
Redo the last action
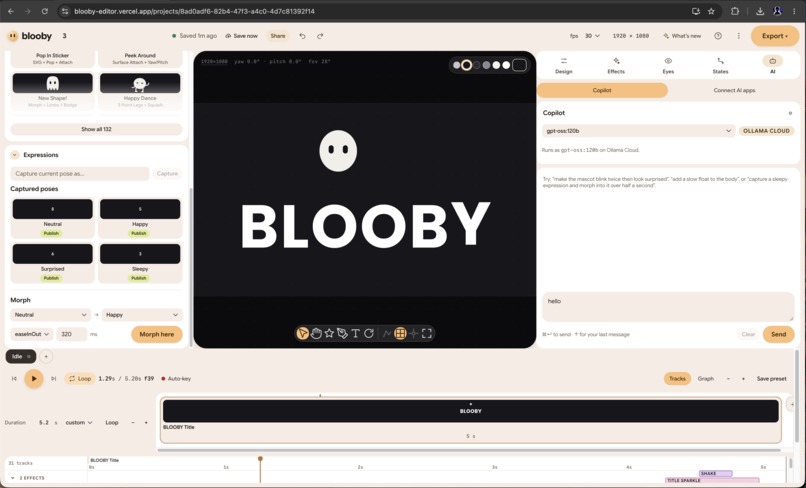(320, 36)
